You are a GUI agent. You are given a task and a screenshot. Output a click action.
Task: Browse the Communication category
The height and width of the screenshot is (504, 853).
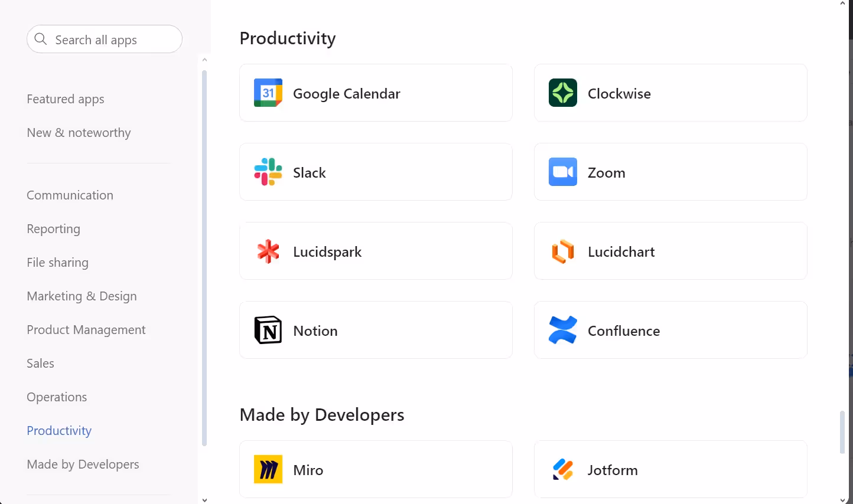pos(70,195)
